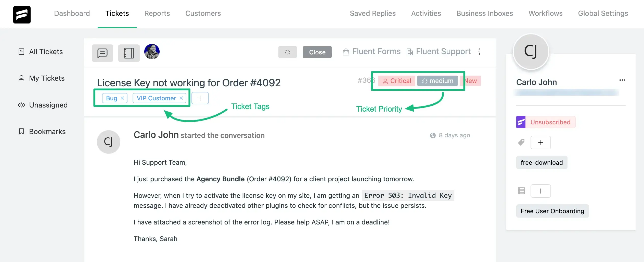Remove the Bug tag

tap(122, 98)
